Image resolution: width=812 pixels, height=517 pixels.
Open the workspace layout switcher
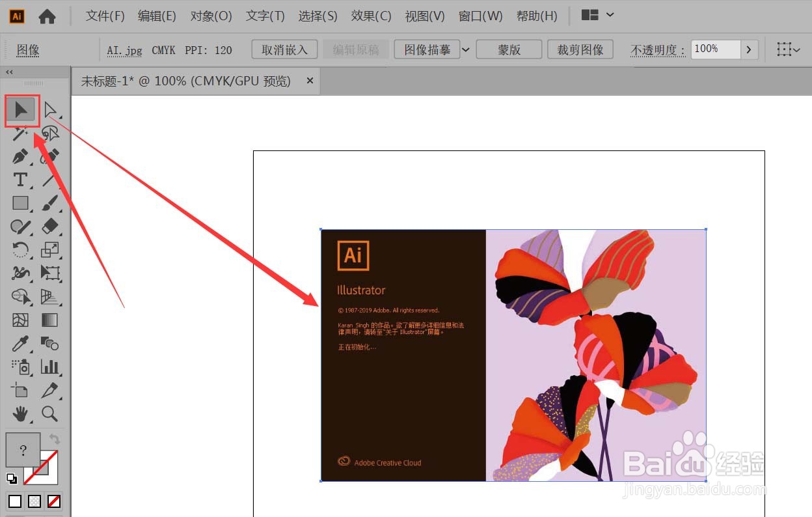click(x=597, y=15)
